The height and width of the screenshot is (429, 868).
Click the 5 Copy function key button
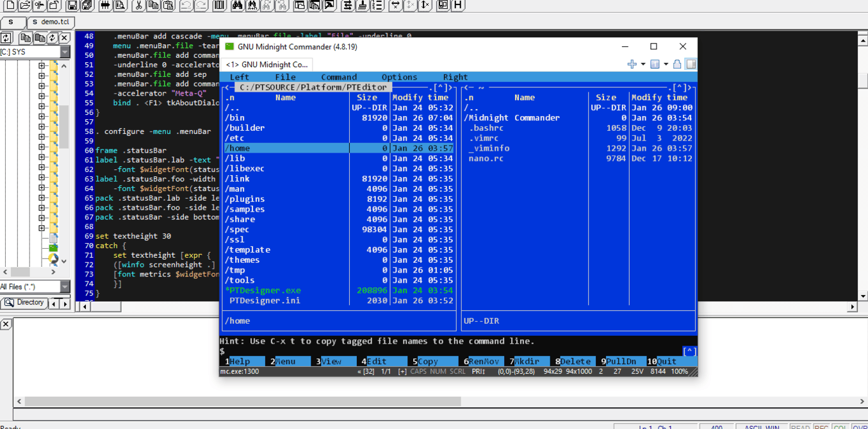click(x=428, y=361)
